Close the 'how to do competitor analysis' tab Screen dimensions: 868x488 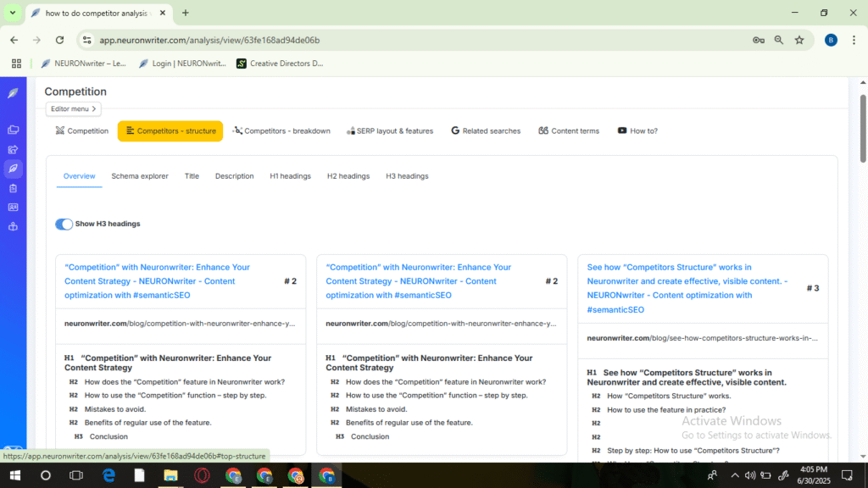click(163, 13)
